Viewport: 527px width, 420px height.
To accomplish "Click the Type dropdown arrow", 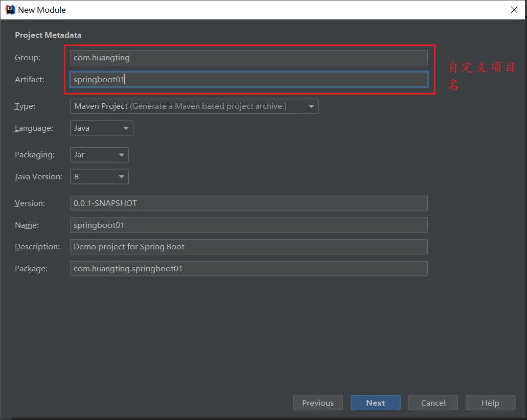I will point(311,106).
